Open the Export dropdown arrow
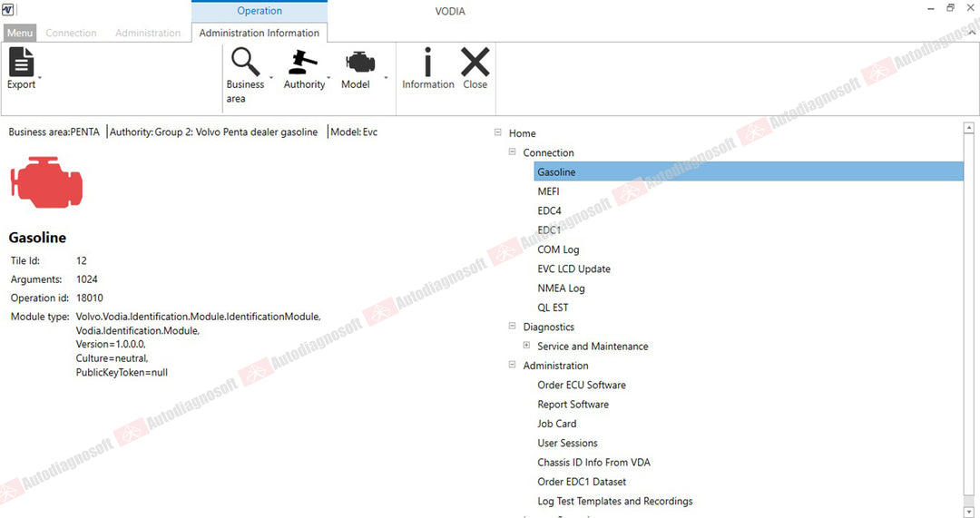This screenshot has width=980, height=518. point(40,78)
